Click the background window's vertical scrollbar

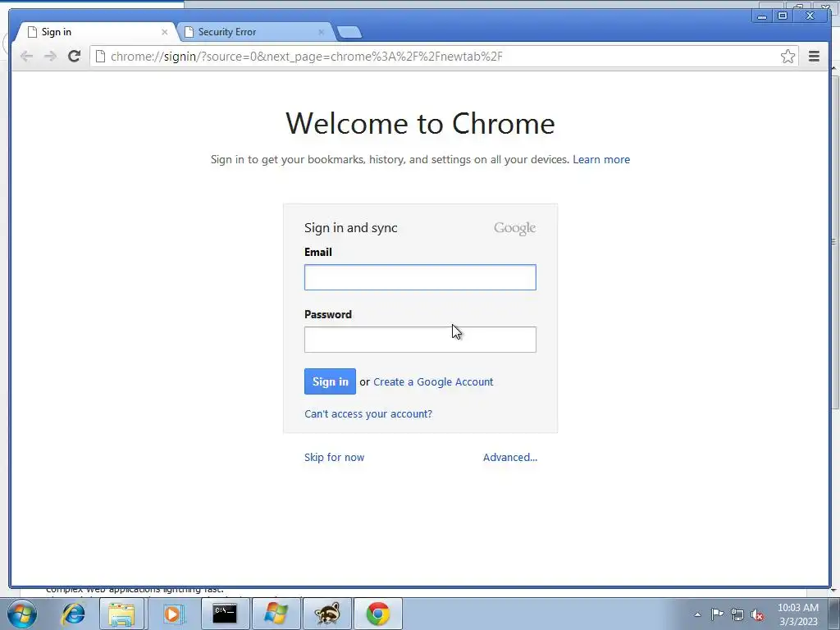click(835, 241)
